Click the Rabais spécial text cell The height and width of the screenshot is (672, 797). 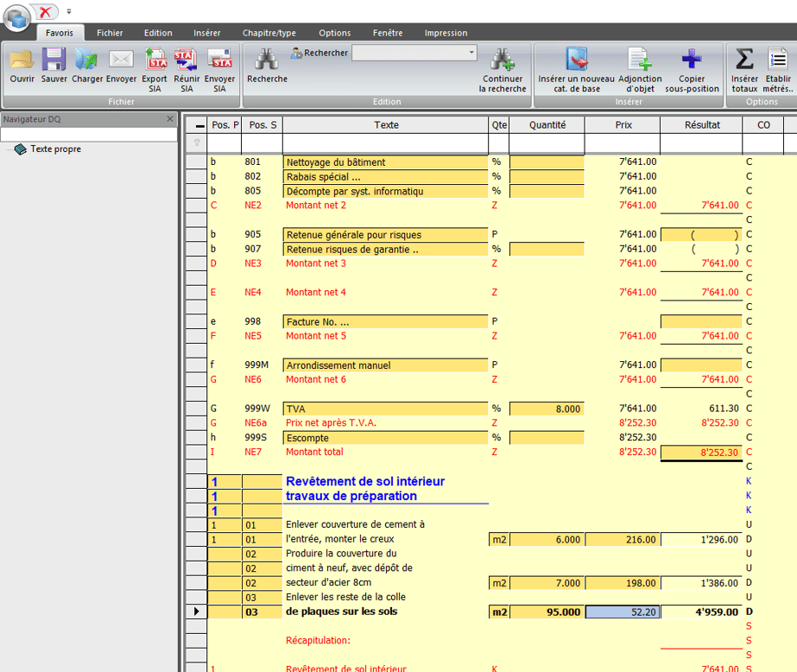click(x=386, y=177)
